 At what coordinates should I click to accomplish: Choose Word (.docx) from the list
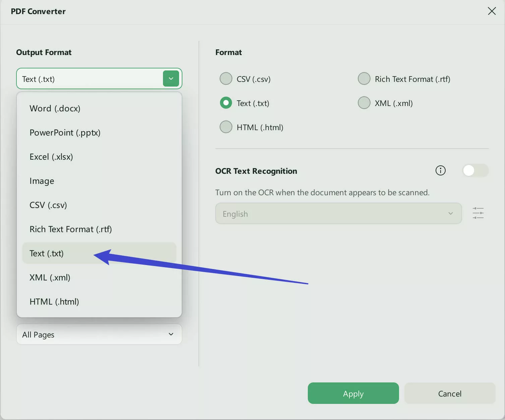tap(55, 108)
